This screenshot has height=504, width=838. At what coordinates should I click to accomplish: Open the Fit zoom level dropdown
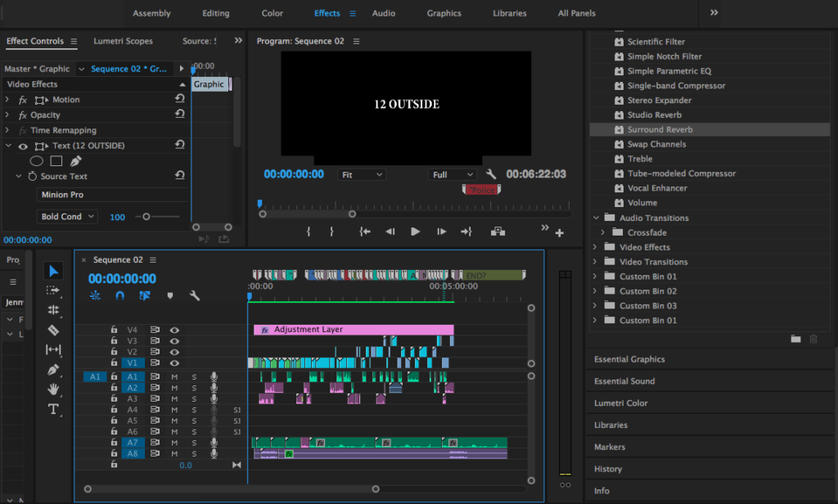[x=363, y=174]
